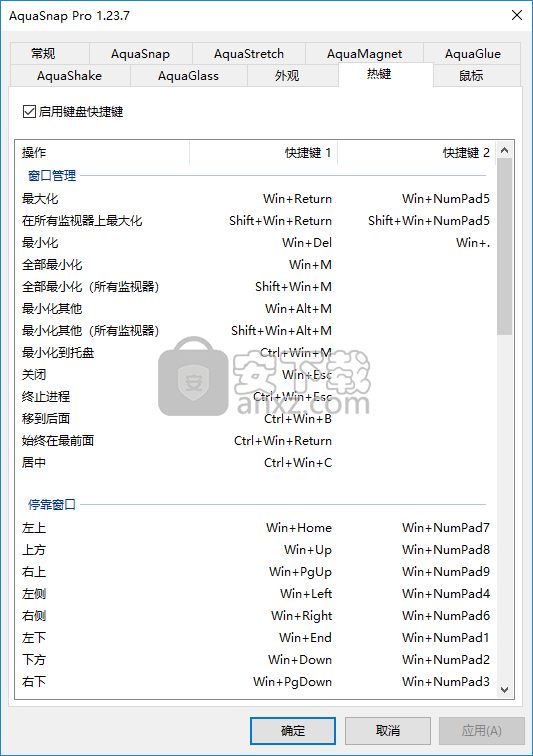Select the 终止进程 row
This screenshot has height=756, width=533.
pyautogui.click(x=256, y=397)
